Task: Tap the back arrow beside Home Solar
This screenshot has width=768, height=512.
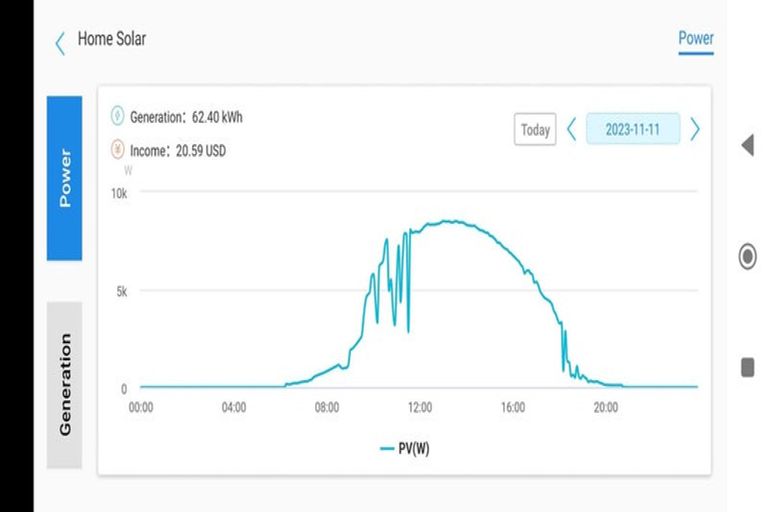Action: click(60, 42)
